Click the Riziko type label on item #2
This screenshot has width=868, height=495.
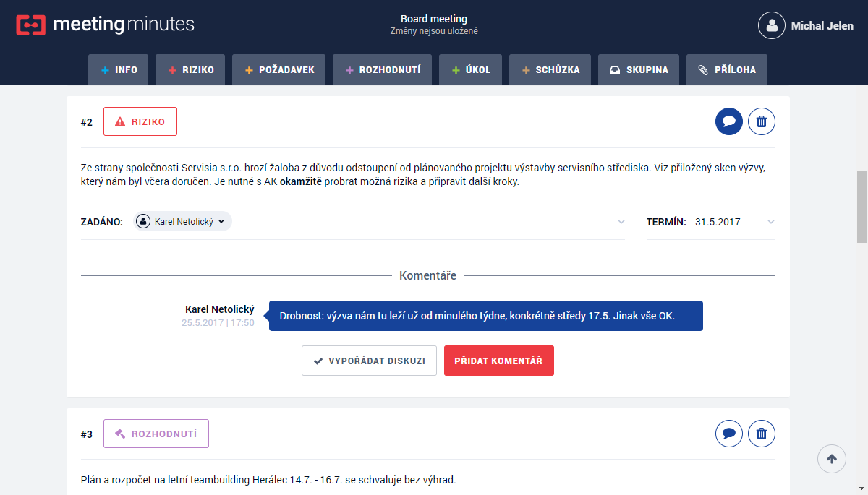[x=140, y=121]
